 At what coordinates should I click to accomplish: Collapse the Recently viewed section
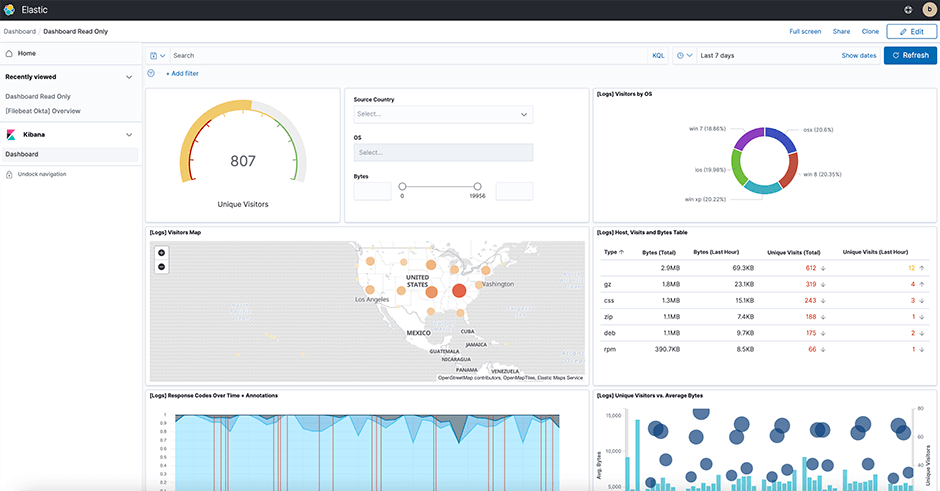click(x=129, y=77)
